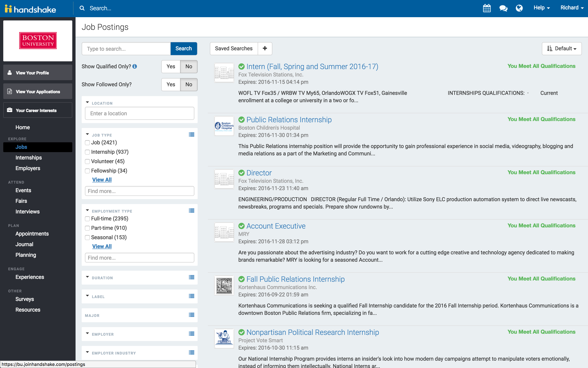Click the search magnifier icon in top bar
The image size is (588, 368).
pyautogui.click(x=82, y=8)
